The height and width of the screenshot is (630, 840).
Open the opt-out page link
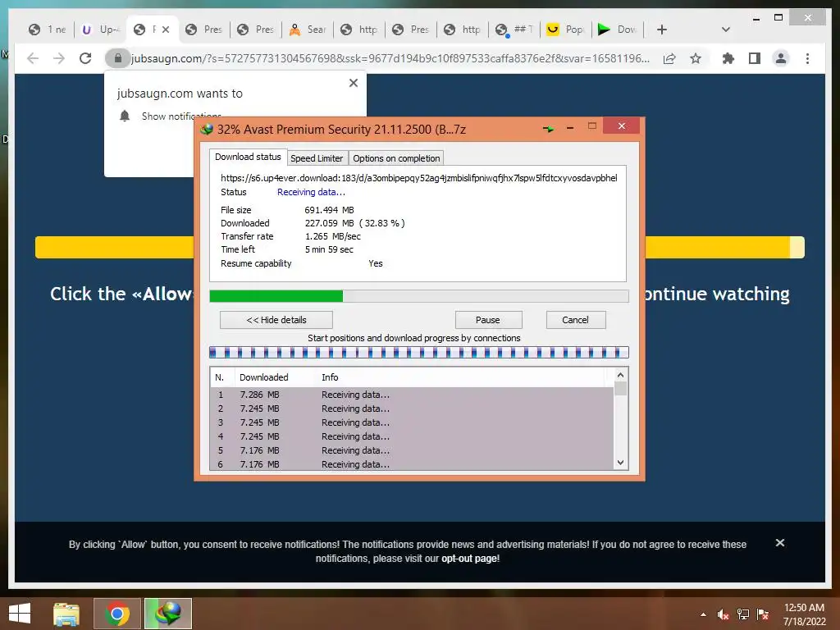469,558
